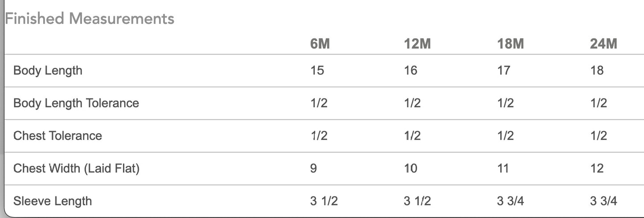This screenshot has width=644, height=218.
Task: Click the 6M Sleeve Length value 3 1/2
Action: pyautogui.click(x=324, y=201)
